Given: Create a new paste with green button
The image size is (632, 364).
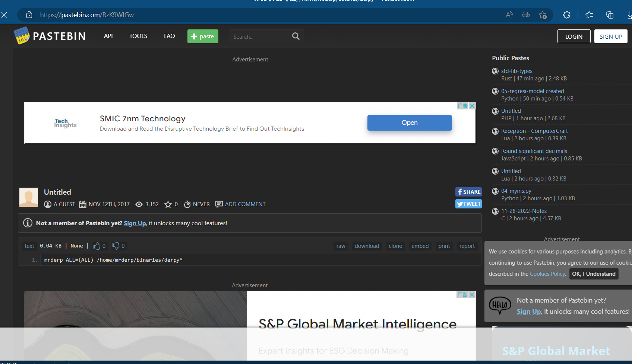Looking at the screenshot, I should pyautogui.click(x=203, y=36).
